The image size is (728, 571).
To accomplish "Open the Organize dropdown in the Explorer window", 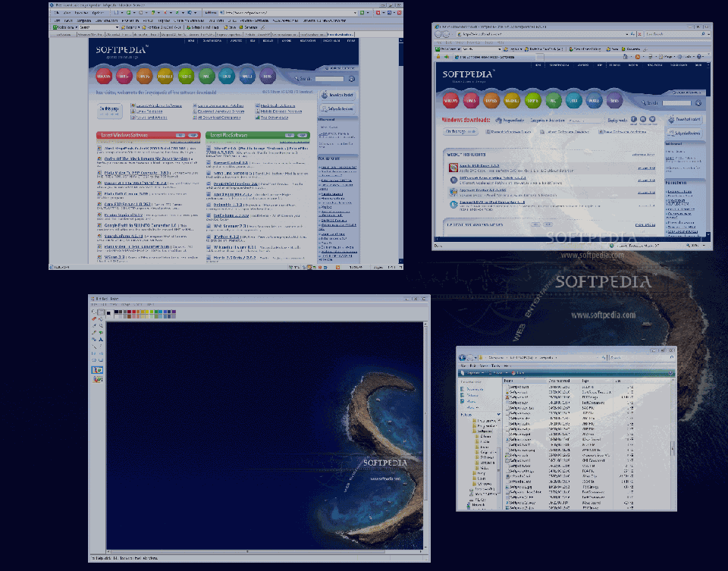I will pyautogui.click(x=472, y=373).
